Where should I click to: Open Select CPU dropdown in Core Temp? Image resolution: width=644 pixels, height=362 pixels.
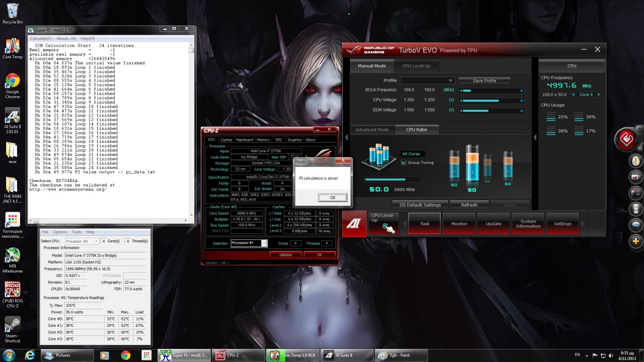(x=82, y=241)
